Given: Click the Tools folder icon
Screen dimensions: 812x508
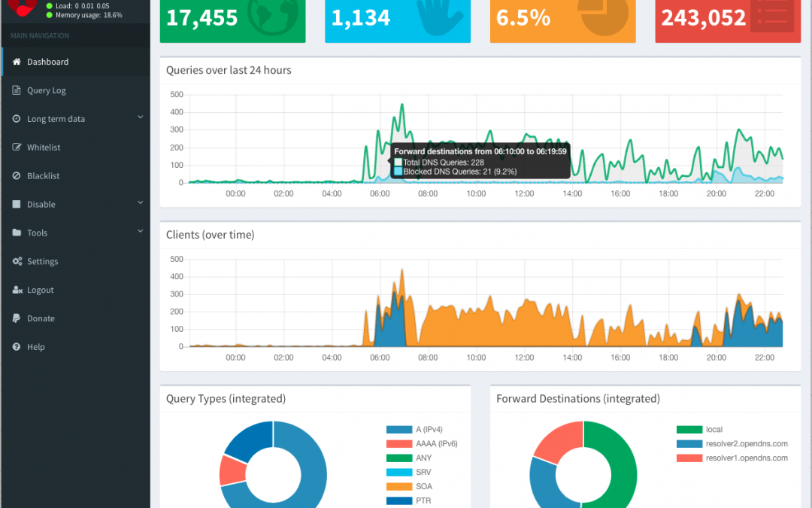Looking at the screenshot, I should click(x=17, y=233).
